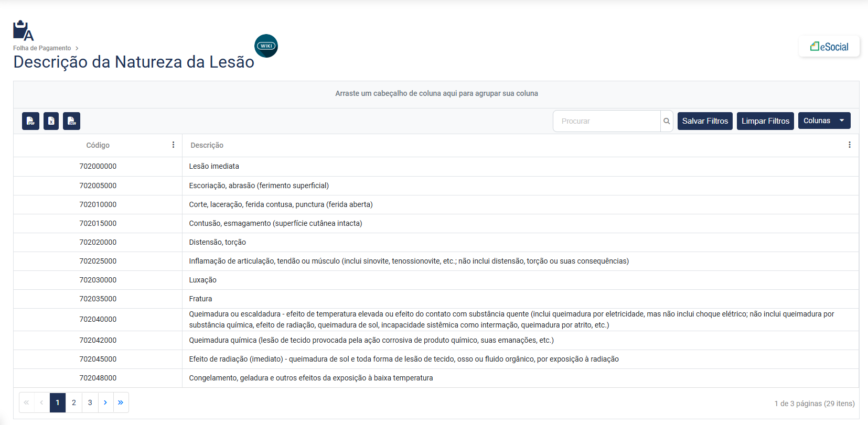Screen dimensions: 868x425
Task: Click the 'Inflamação de articulação' description
Action: (409, 261)
